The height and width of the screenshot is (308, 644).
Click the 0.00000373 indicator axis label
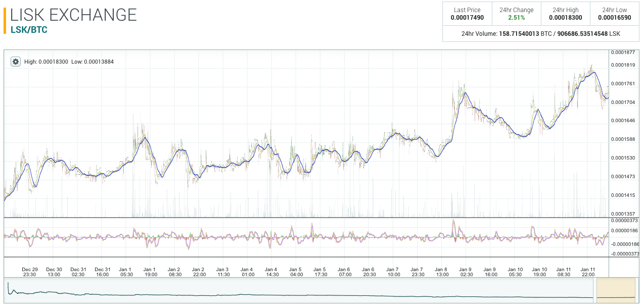tap(624, 221)
